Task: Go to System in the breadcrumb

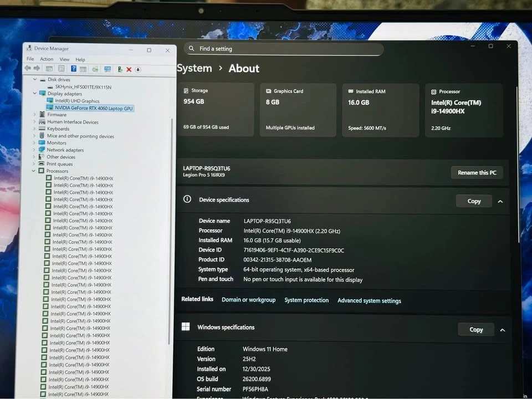Action: [x=195, y=68]
